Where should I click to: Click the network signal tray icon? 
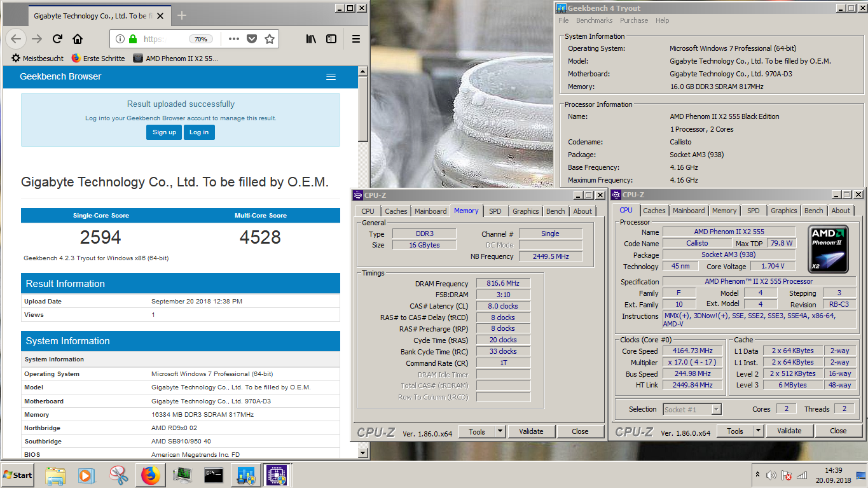pyautogui.click(x=802, y=475)
